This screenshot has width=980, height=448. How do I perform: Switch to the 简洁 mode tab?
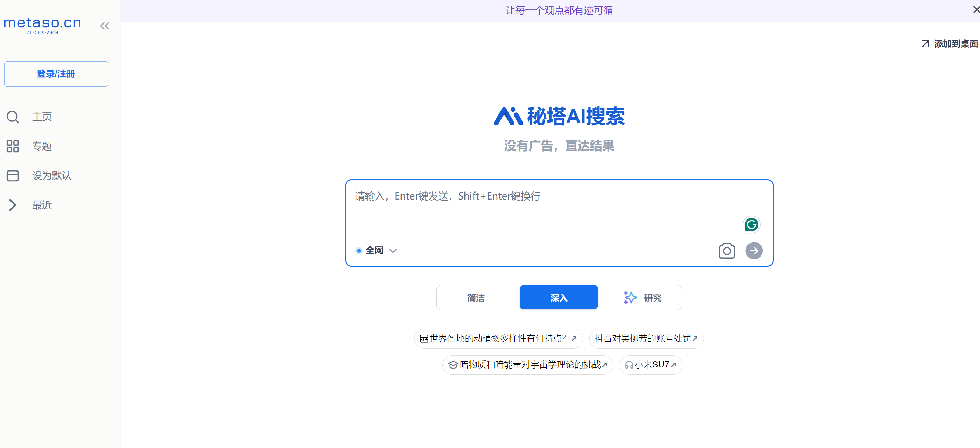(x=475, y=297)
